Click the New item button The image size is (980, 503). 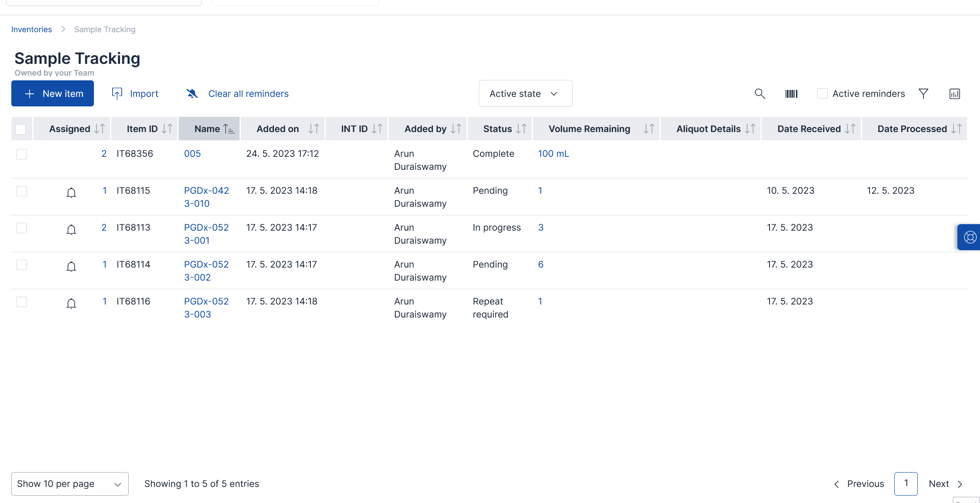pyautogui.click(x=53, y=93)
